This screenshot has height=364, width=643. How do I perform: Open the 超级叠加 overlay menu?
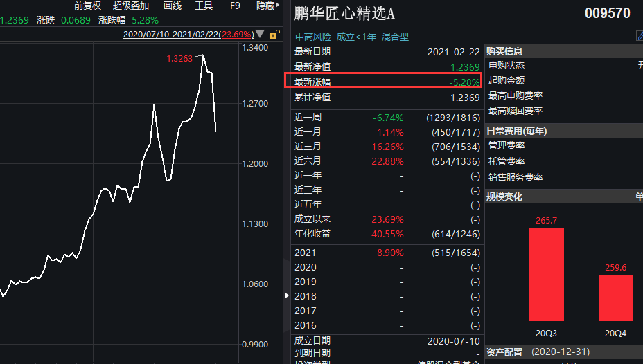click(x=131, y=6)
